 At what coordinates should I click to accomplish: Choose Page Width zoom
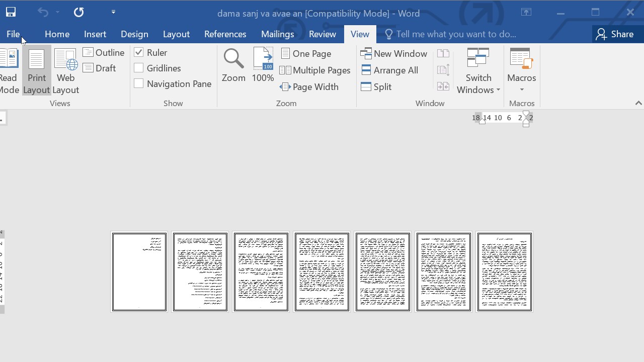(x=309, y=86)
